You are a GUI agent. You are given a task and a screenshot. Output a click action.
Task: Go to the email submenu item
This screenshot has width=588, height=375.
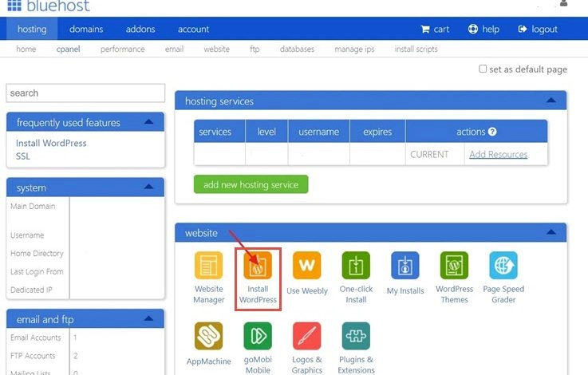[x=174, y=49]
